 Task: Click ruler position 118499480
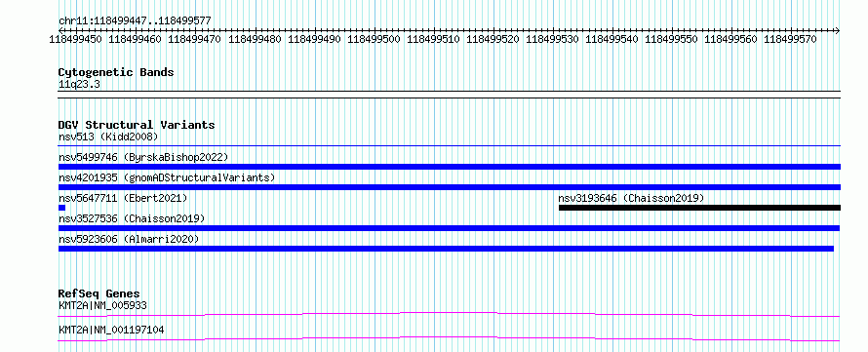point(255,39)
